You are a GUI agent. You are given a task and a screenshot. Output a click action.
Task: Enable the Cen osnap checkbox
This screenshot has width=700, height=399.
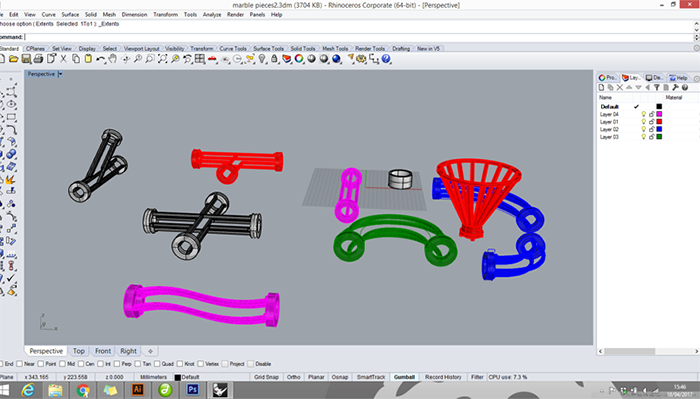click(80, 364)
